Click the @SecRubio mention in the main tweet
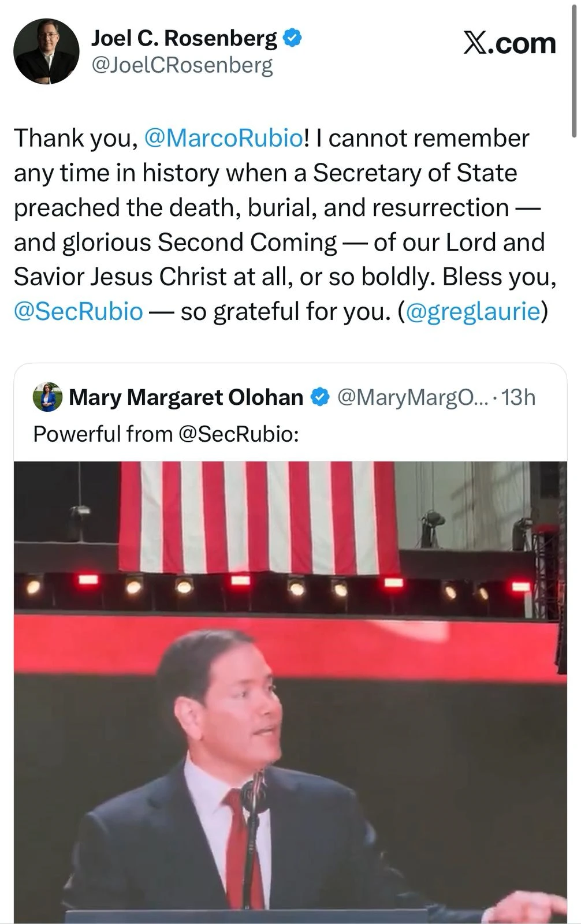This screenshot has height=924, width=581. pyautogui.click(x=78, y=311)
